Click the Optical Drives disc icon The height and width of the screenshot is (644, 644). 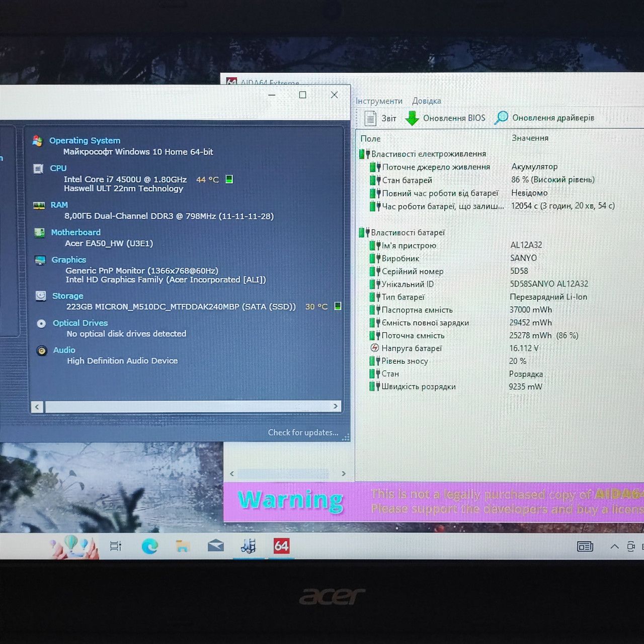(x=41, y=324)
